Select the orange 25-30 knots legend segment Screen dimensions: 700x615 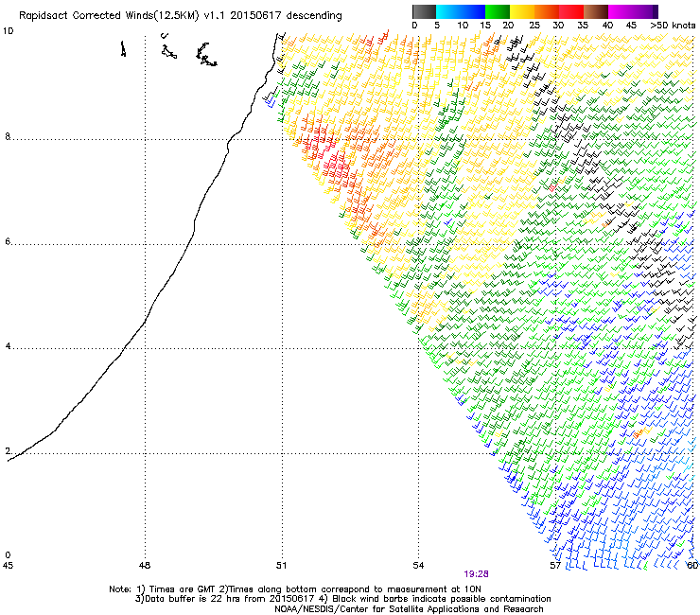tap(547, 11)
